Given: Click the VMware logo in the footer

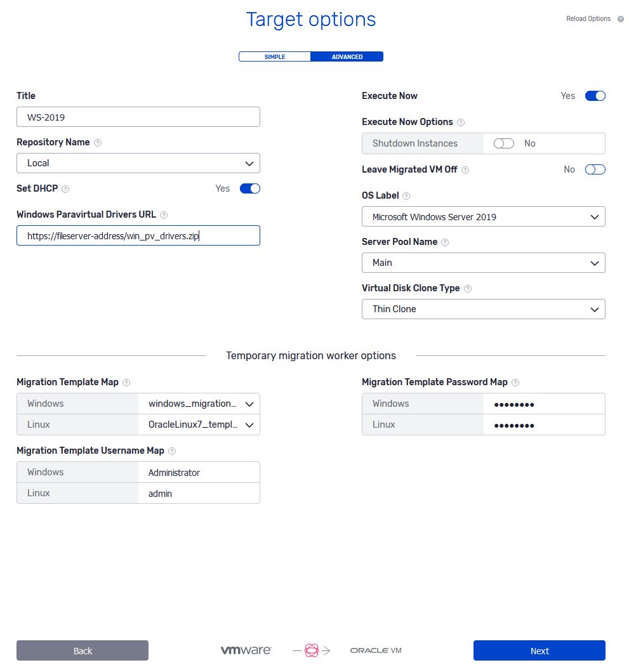Looking at the screenshot, I should coord(246,650).
